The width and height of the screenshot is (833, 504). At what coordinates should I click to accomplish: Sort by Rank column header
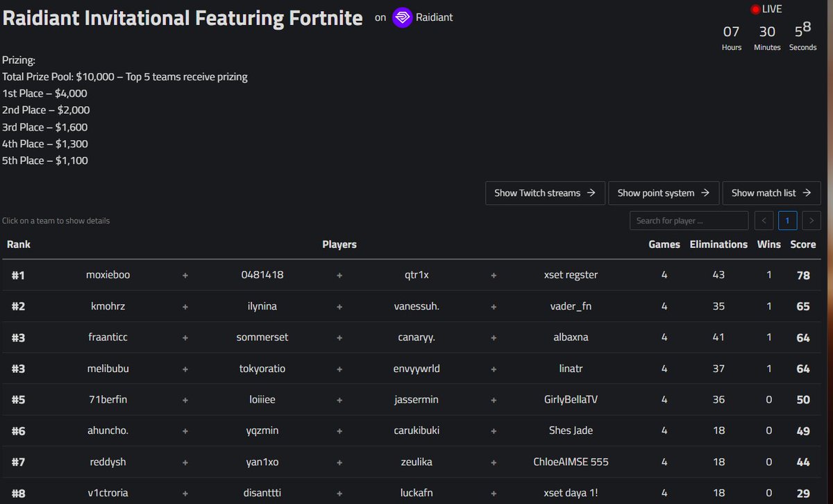pyautogui.click(x=19, y=244)
